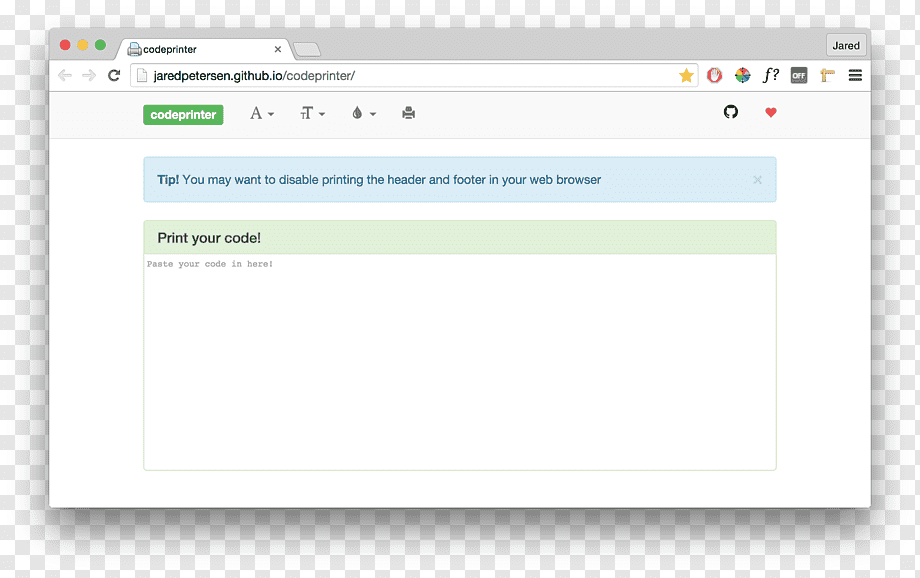Open the GitHub octocat link
The image size is (920, 578).
(x=730, y=111)
